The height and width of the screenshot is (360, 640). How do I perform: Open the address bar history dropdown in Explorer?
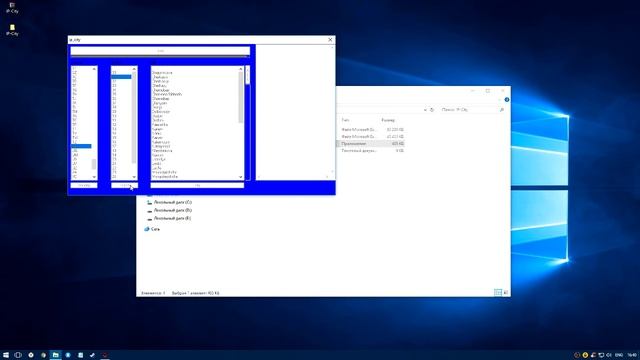[425, 110]
